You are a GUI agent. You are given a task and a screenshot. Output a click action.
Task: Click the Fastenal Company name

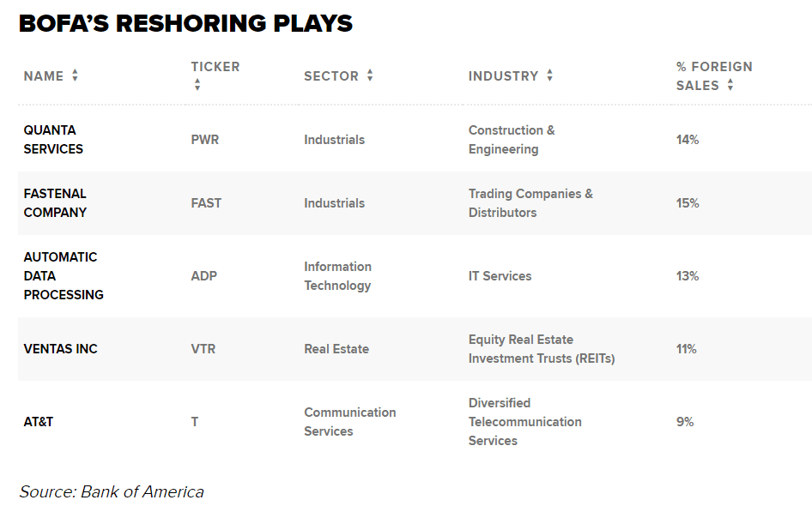pyautogui.click(x=55, y=203)
